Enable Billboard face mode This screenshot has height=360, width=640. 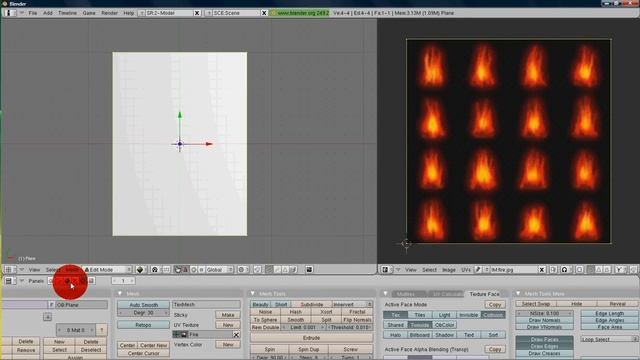click(x=420, y=335)
